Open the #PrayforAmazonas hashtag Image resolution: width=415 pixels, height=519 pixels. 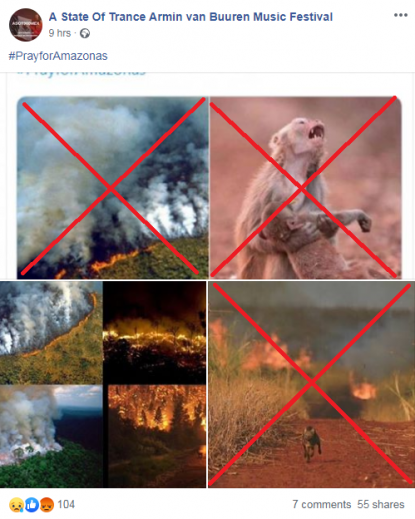pyautogui.click(x=58, y=56)
